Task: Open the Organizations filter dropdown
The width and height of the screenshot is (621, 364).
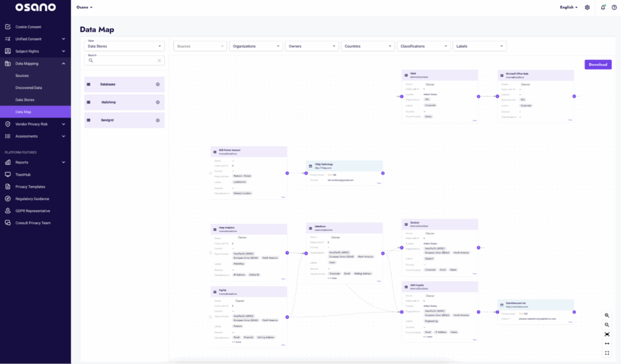Action: (256, 46)
